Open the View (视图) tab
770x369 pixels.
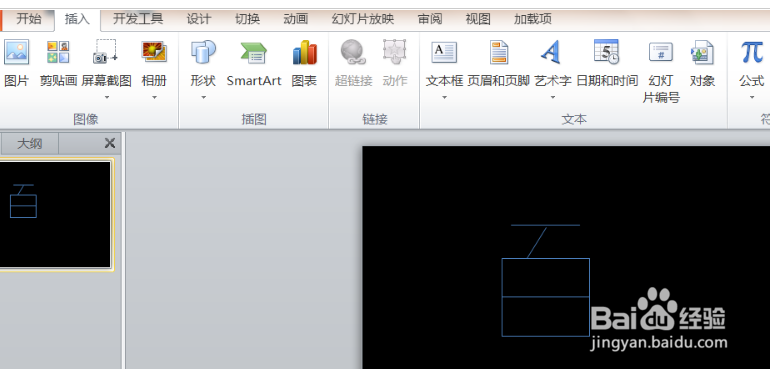[478, 19]
